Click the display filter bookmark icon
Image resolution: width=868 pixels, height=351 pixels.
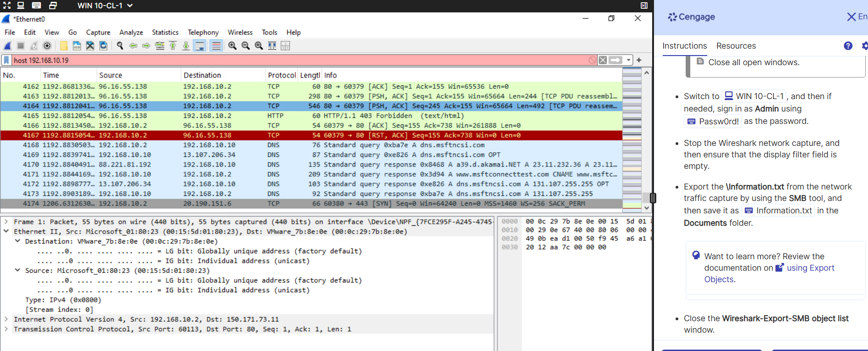click(x=6, y=60)
